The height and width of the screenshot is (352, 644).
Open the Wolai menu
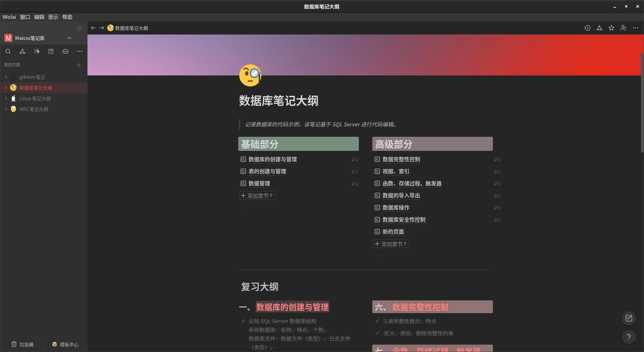[9, 17]
